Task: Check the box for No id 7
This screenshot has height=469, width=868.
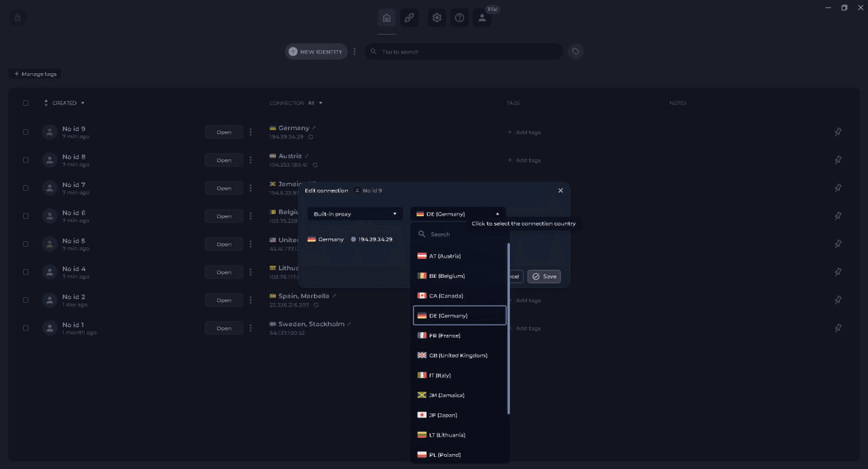Action: tap(26, 188)
